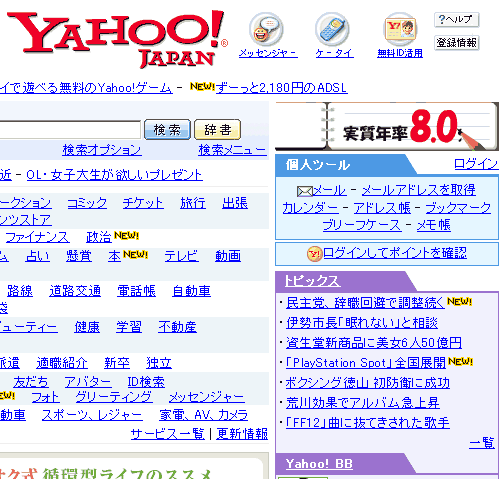The height and width of the screenshot is (479, 500).
Task: Click the mail envelope icon beside メール
Action: [x=305, y=191]
